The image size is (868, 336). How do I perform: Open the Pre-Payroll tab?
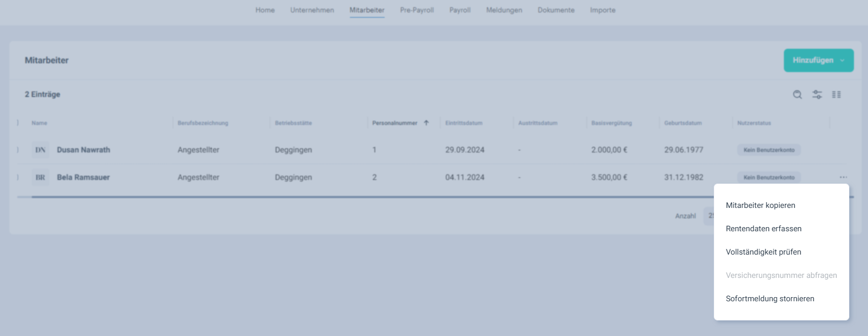417,10
